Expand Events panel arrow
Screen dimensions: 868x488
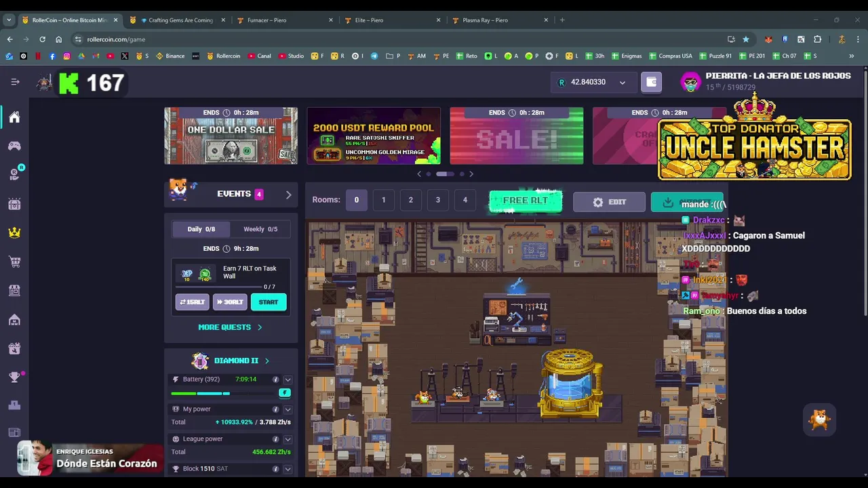[288, 195]
